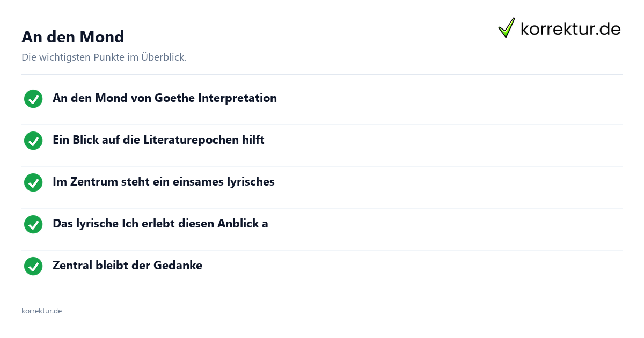The image size is (644, 338).
Task: Open 'Ein Blick auf die Literaturepochen hilft'
Action: (x=158, y=140)
